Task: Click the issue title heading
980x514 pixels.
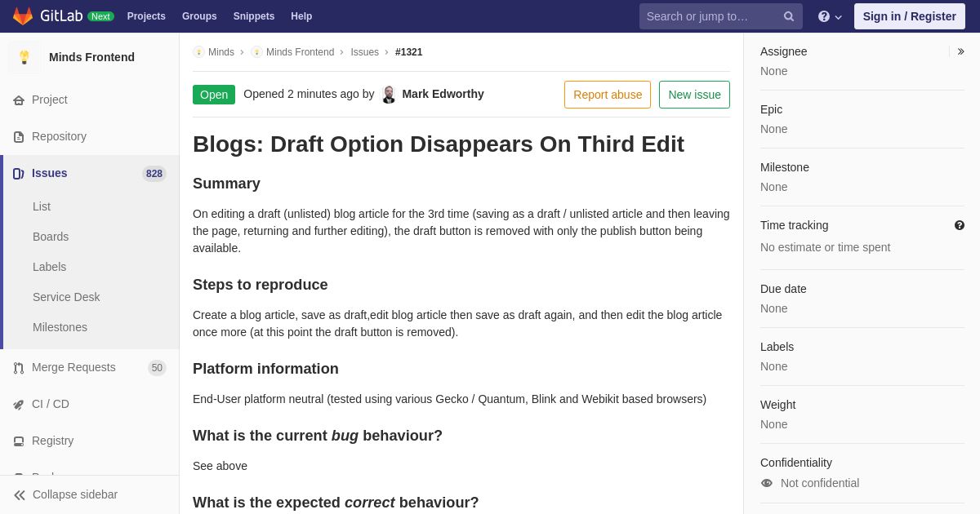Action: tap(439, 144)
